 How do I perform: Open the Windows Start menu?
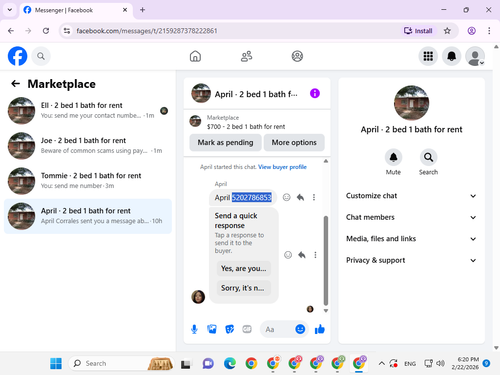[56, 363]
